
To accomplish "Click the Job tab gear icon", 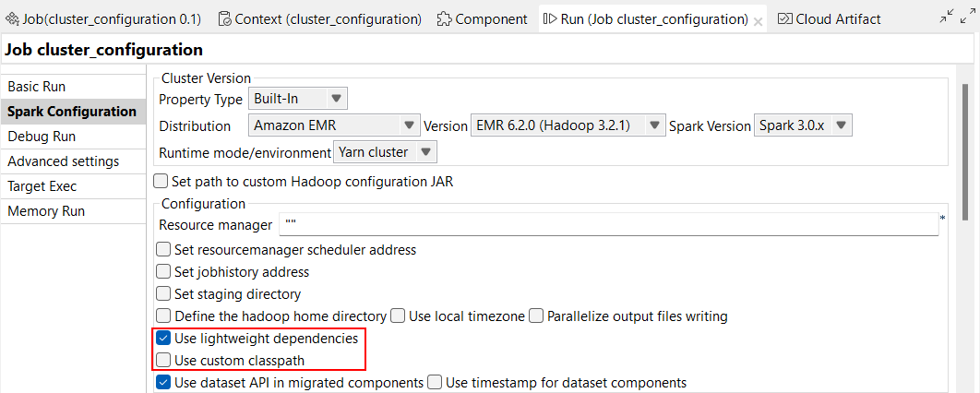I will [x=12, y=18].
